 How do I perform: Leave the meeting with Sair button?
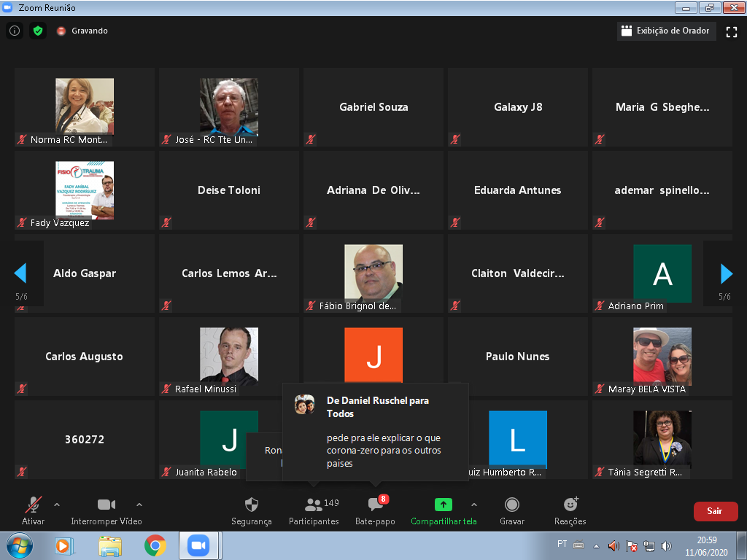715,511
